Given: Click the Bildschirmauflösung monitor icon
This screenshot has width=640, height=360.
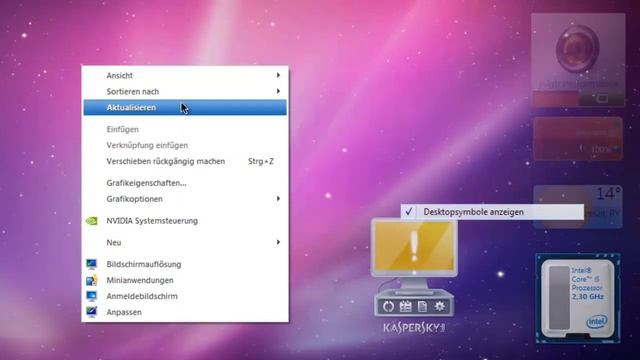Looking at the screenshot, I should (x=92, y=264).
